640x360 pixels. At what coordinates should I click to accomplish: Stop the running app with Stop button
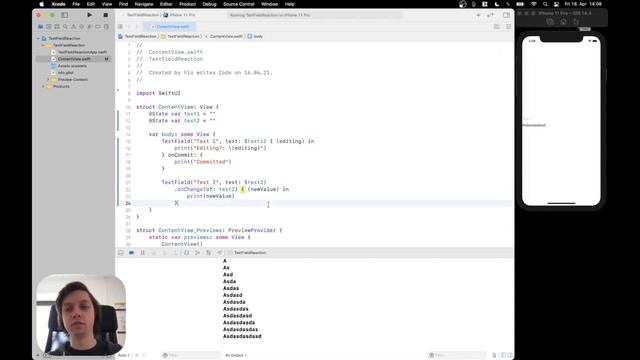[106, 15]
